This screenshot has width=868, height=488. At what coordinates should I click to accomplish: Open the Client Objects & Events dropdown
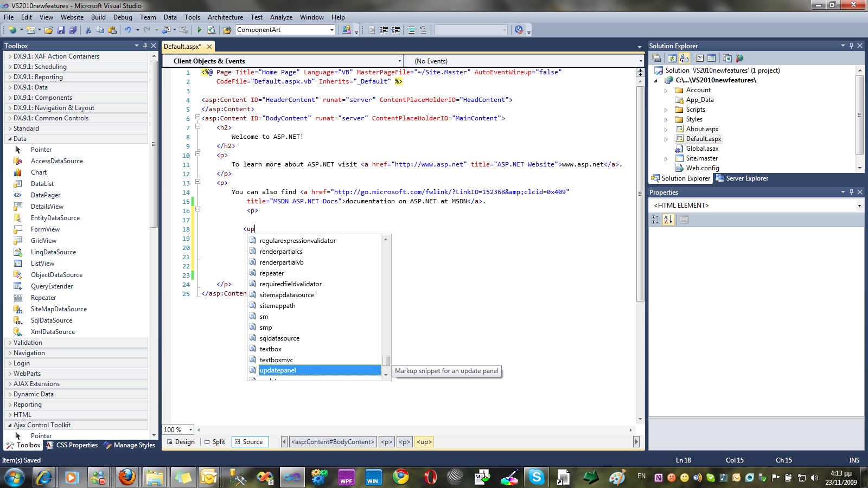point(400,61)
